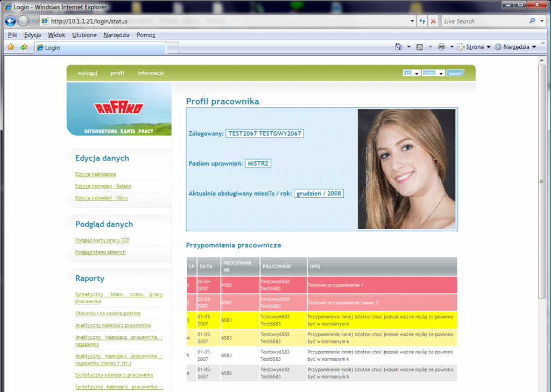Click the zmień button
The width and height of the screenshot is (551, 392).
[455, 73]
